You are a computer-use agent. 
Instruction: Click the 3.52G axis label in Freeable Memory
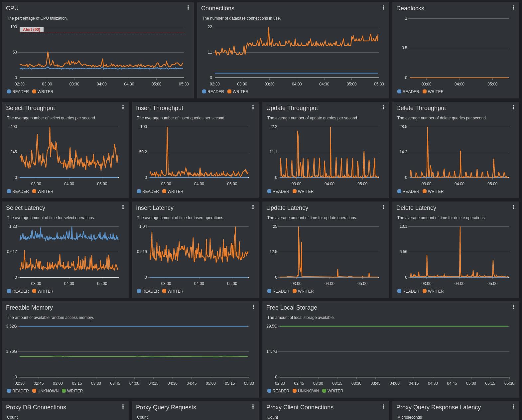point(11,326)
